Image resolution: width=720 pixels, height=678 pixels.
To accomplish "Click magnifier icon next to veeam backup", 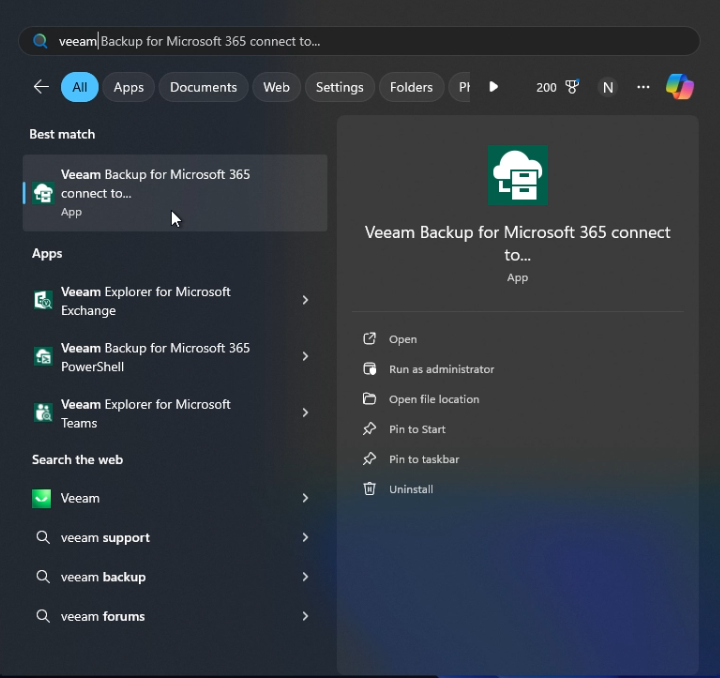I will 43,577.
